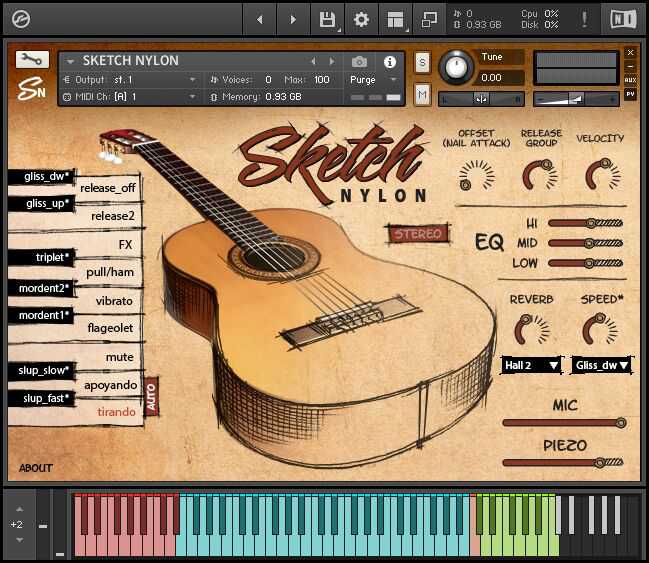
Task: Click the floppy disk save icon
Action: tap(327, 19)
